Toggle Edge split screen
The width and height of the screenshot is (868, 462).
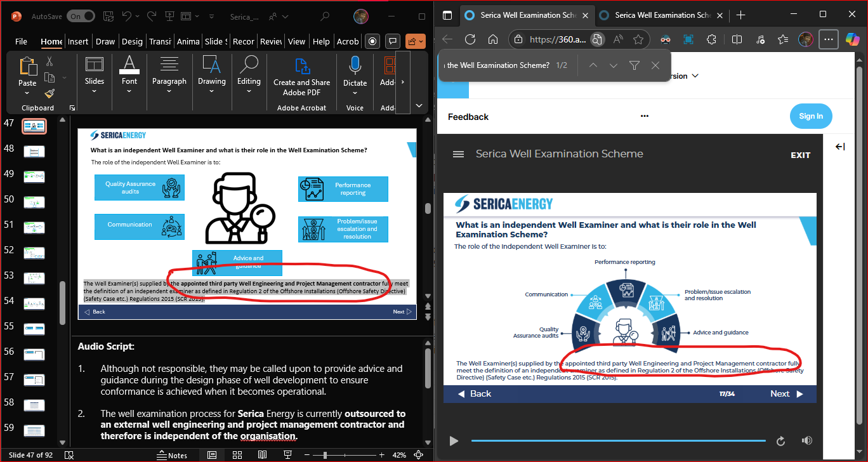(737, 39)
